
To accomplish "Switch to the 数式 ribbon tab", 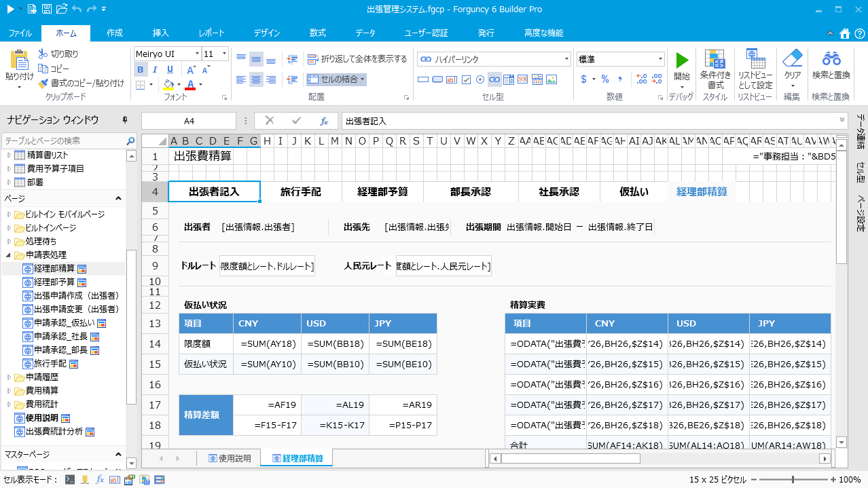I will click(317, 33).
